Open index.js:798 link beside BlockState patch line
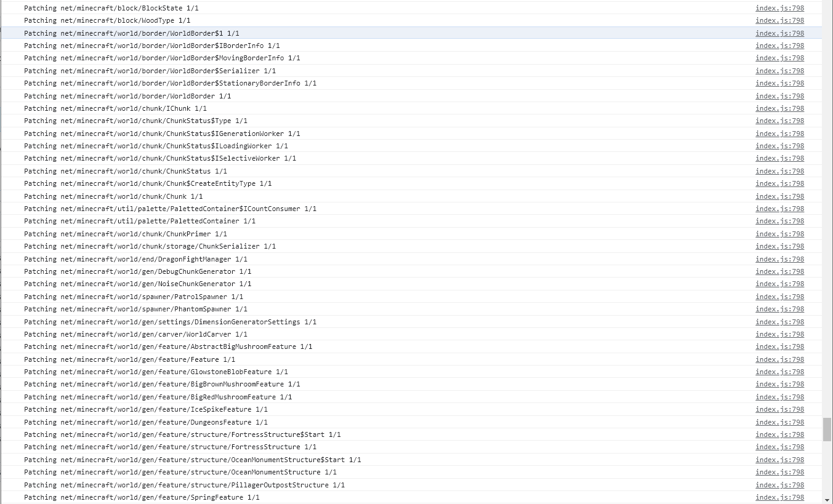 point(779,8)
